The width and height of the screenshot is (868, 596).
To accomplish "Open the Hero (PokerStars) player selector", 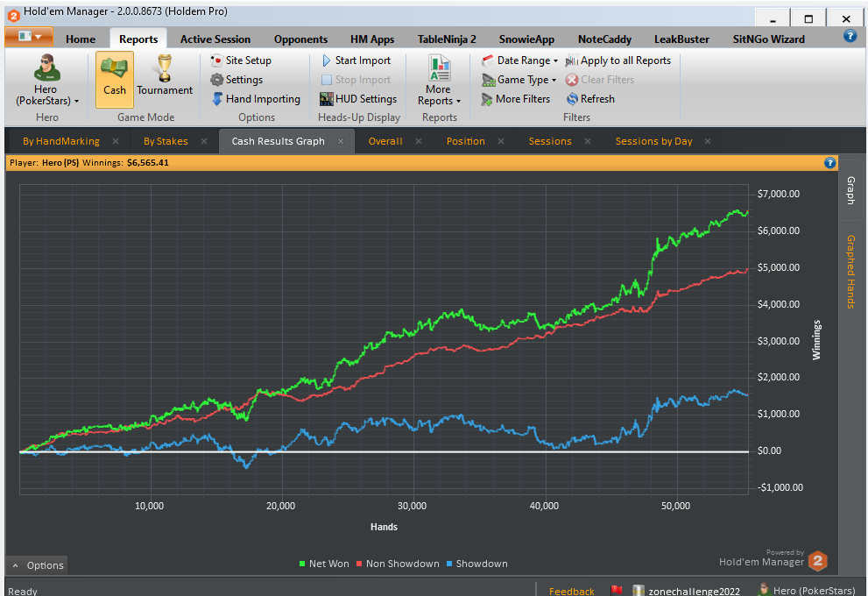I will (x=47, y=81).
